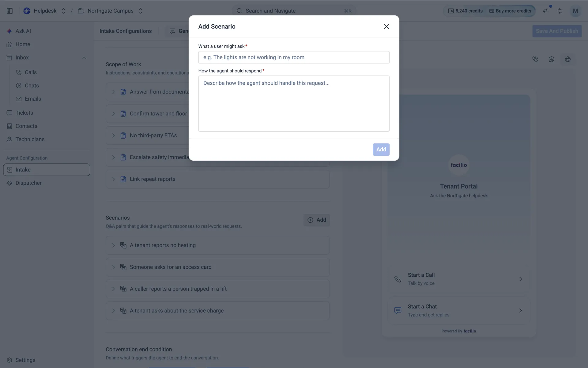The image size is (588, 368).
Task: Open the Helpdesk workspace switcher
Action: click(x=63, y=11)
